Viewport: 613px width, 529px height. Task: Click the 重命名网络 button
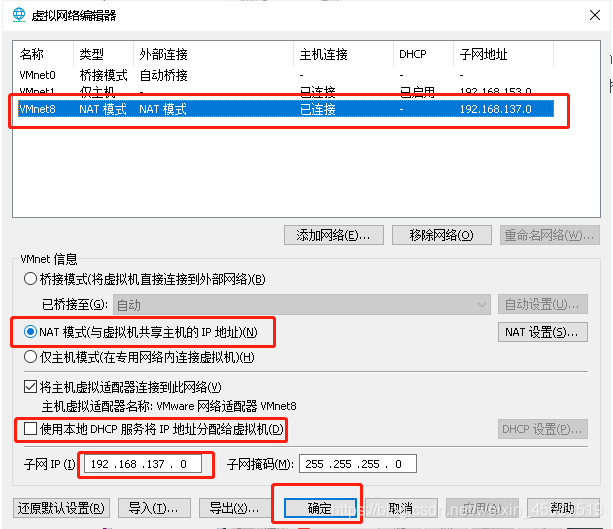click(549, 235)
